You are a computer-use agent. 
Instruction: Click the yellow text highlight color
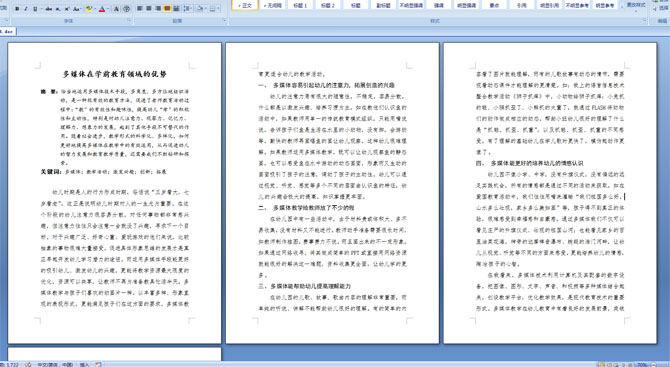point(89,9)
